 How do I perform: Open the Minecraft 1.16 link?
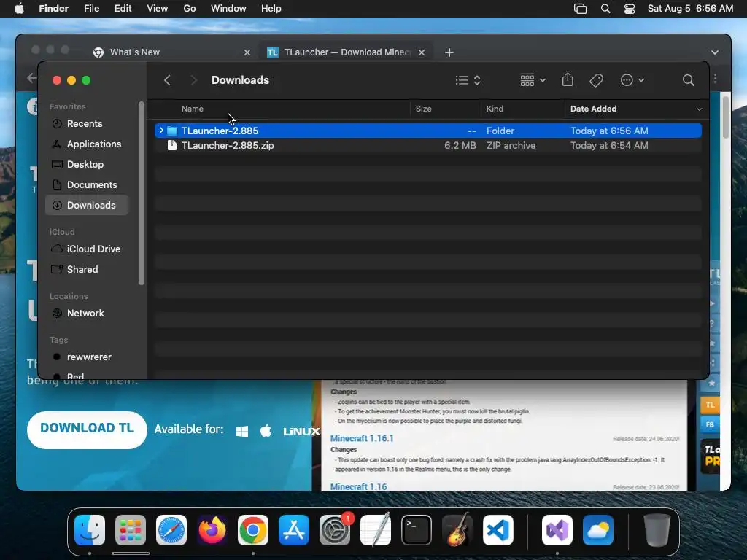pyautogui.click(x=359, y=486)
